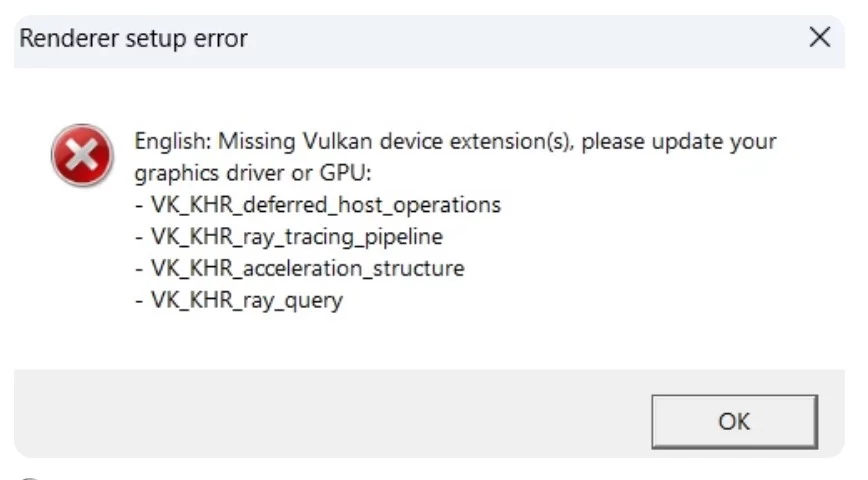This screenshot has height=480, width=868.
Task: Click the red error icon
Action: click(x=82, y=155)
